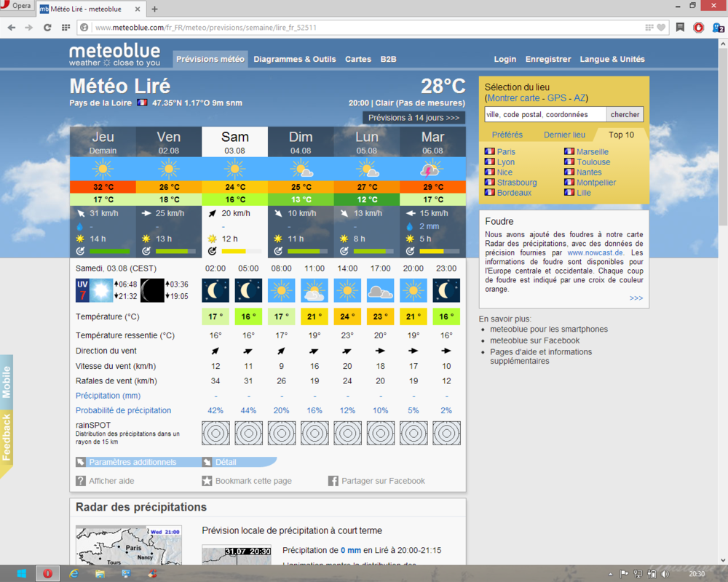Image resolution: width=728 pixels, height=582 pixels.
Task: Open Speed Dial grid icon
Action: click(x=66, y=28)
